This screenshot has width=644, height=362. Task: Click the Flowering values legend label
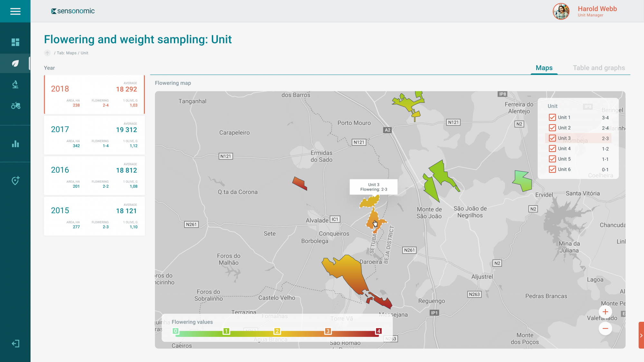(192, 322)
